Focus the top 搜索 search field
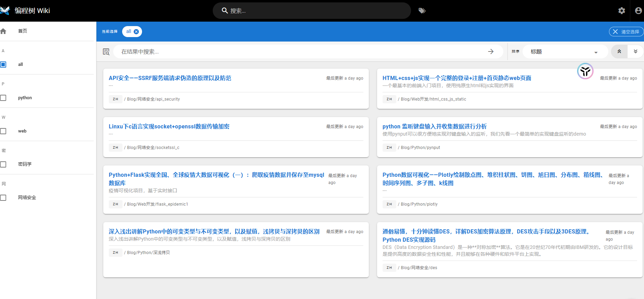This screenshot has width=644, height=299. coord(312,11)
